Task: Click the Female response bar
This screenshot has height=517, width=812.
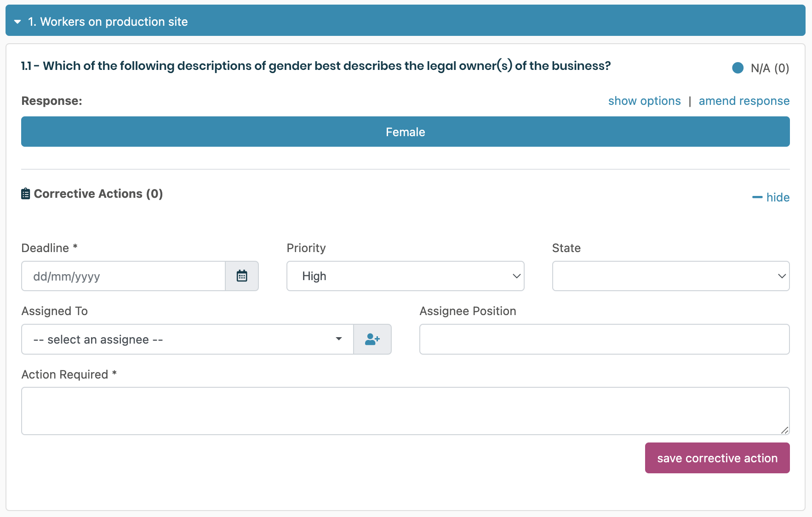Action: [x=405, y=132]
